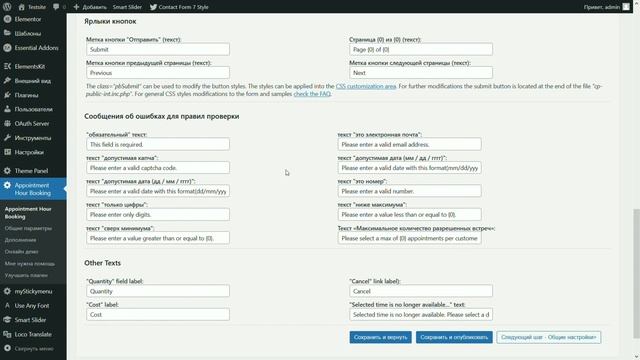Click the Plugins plug icon
This screenshot has height=360, width=640.
coord(7,95)
